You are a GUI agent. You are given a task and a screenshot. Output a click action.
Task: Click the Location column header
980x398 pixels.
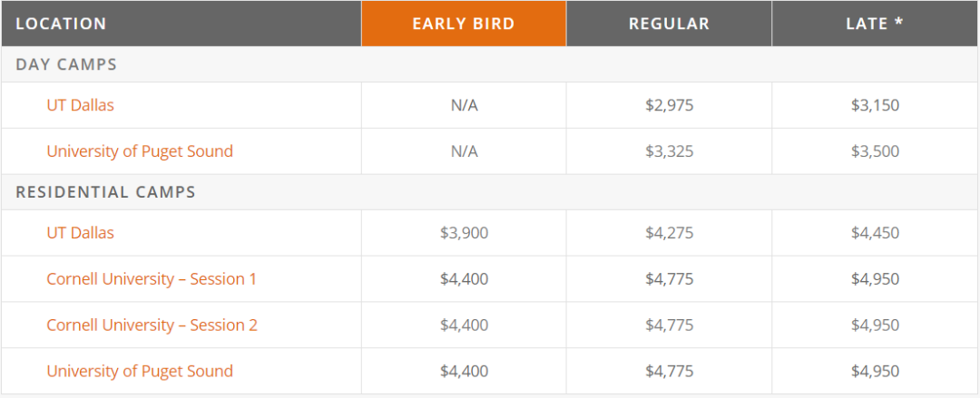(61, 24)
